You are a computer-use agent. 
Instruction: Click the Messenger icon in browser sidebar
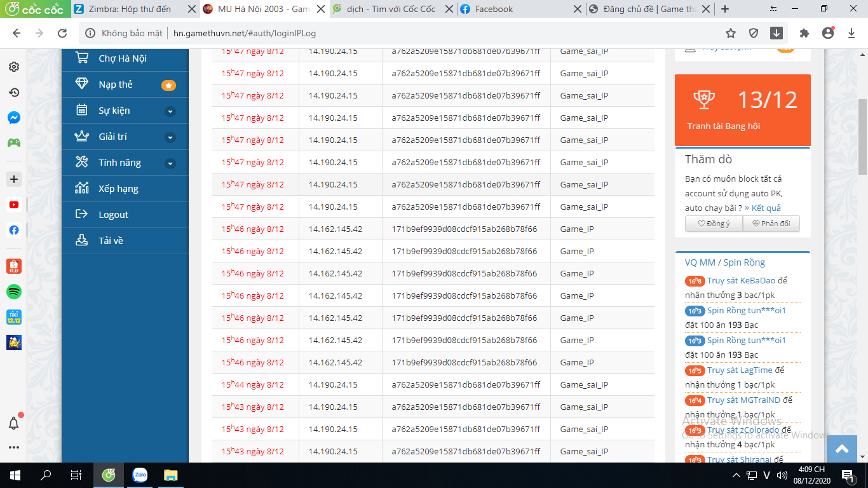(14, 118)
